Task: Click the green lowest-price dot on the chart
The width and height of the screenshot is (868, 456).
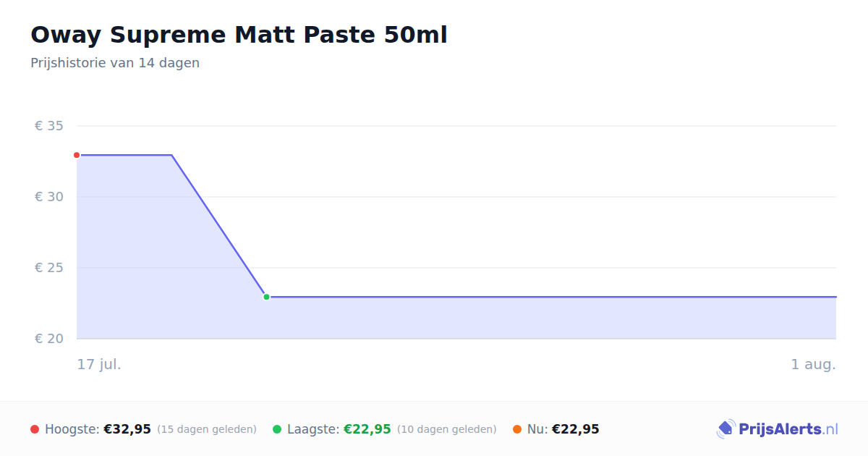Action: 266,297
